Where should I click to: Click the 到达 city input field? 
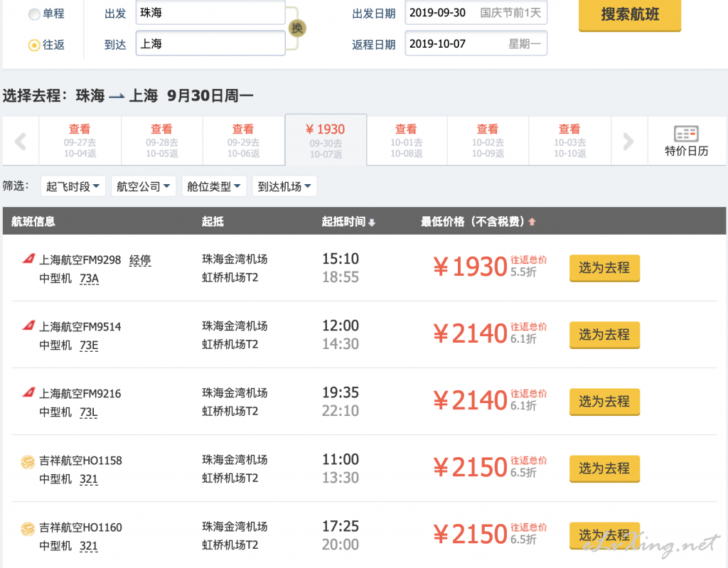[210, 43]
